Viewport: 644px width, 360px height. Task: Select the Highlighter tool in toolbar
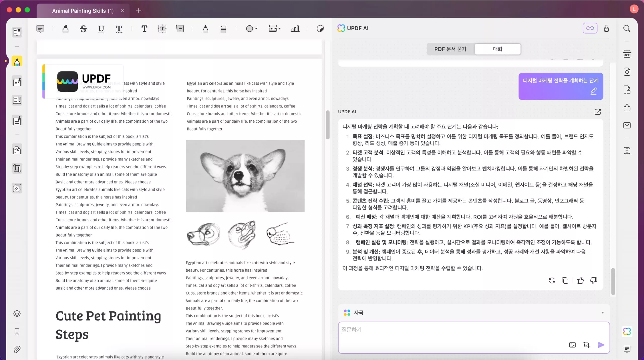65,29
